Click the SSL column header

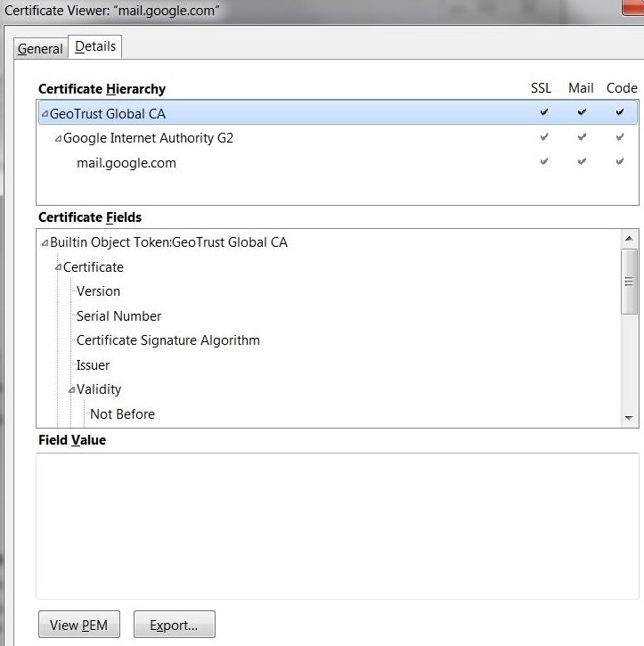pyautogui.click(x=541, y=88)
